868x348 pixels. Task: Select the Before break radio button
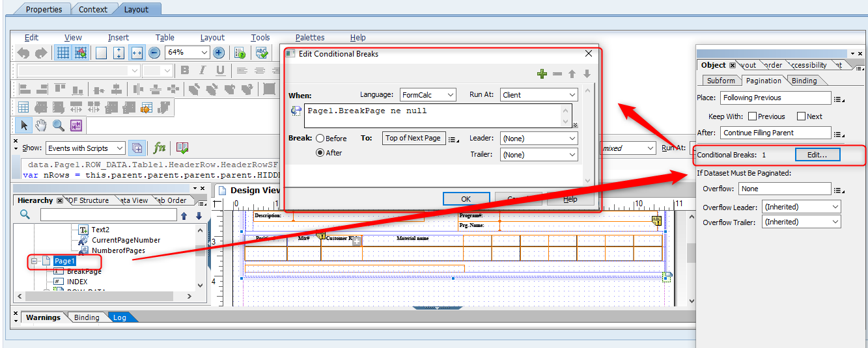point(320,139)
